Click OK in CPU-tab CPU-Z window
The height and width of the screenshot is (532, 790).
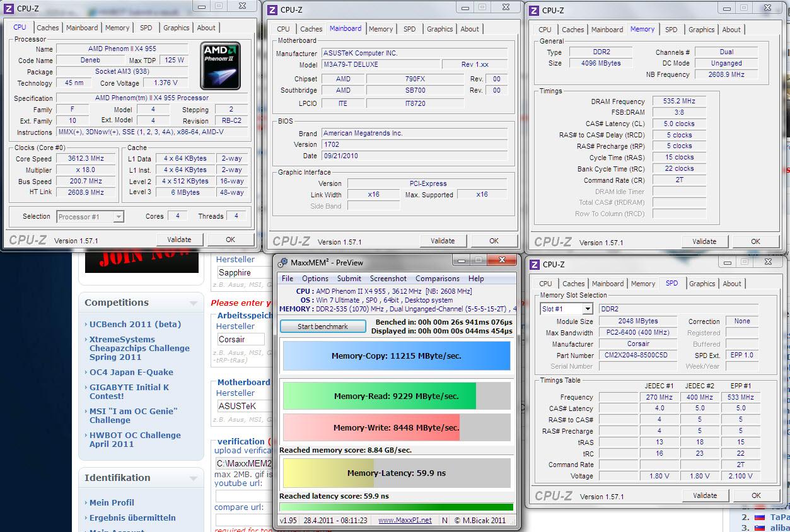tap(231, 240)
